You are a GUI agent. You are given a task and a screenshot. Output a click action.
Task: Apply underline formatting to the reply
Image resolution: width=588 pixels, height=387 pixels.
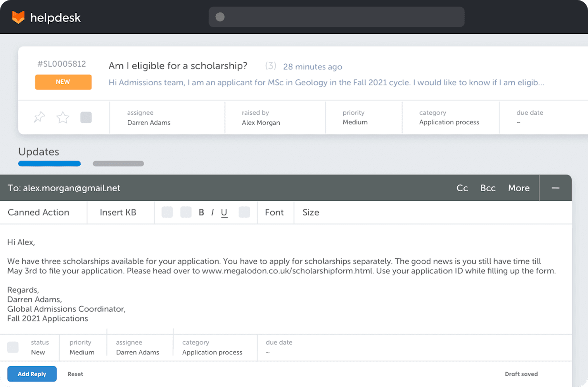click(x=224, y=212)
